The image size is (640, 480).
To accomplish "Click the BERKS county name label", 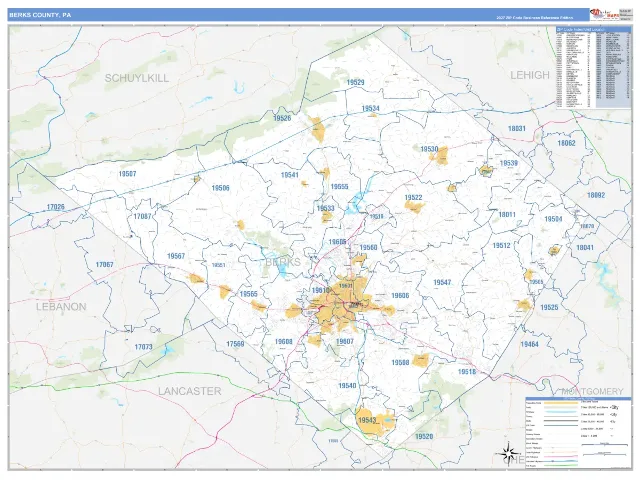I will [x=283, y=262].
